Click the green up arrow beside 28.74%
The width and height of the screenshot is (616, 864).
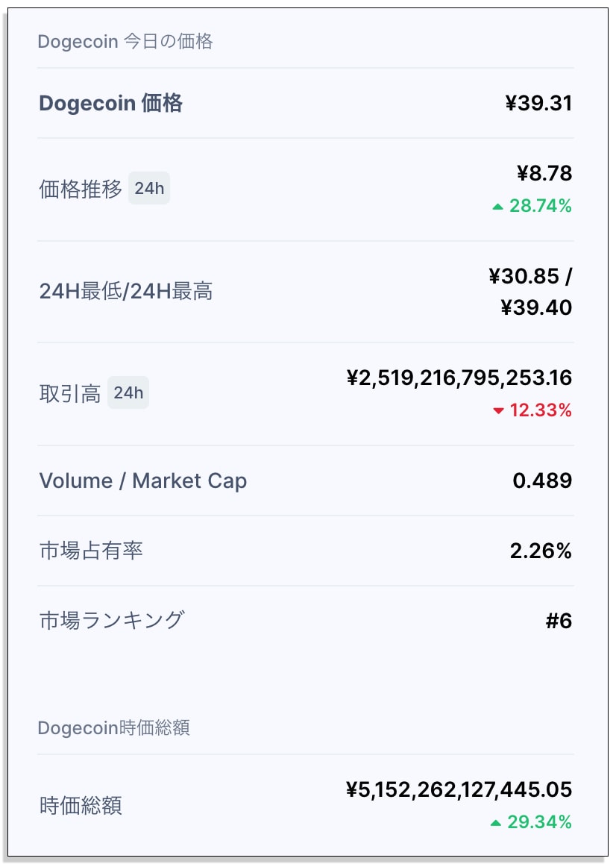point(498,207)
